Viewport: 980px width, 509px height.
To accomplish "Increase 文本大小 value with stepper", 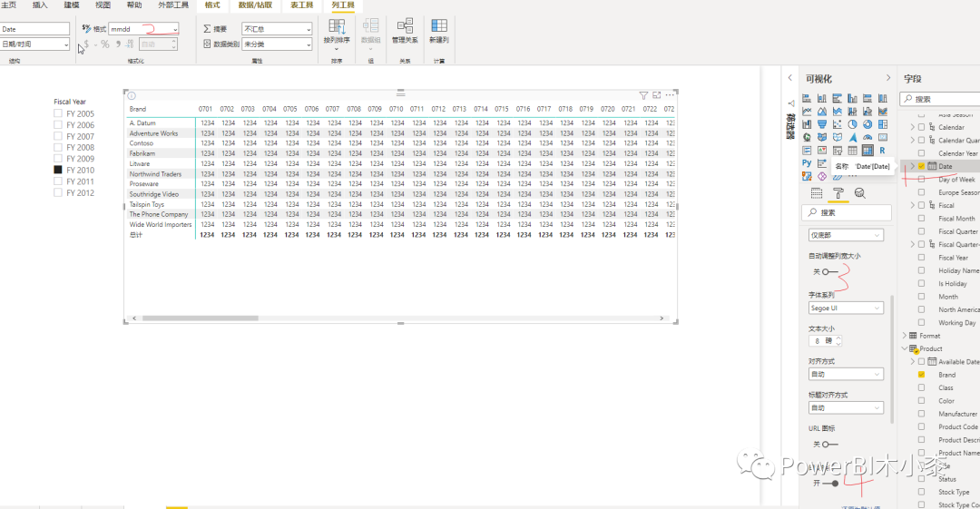I will 838,338.
